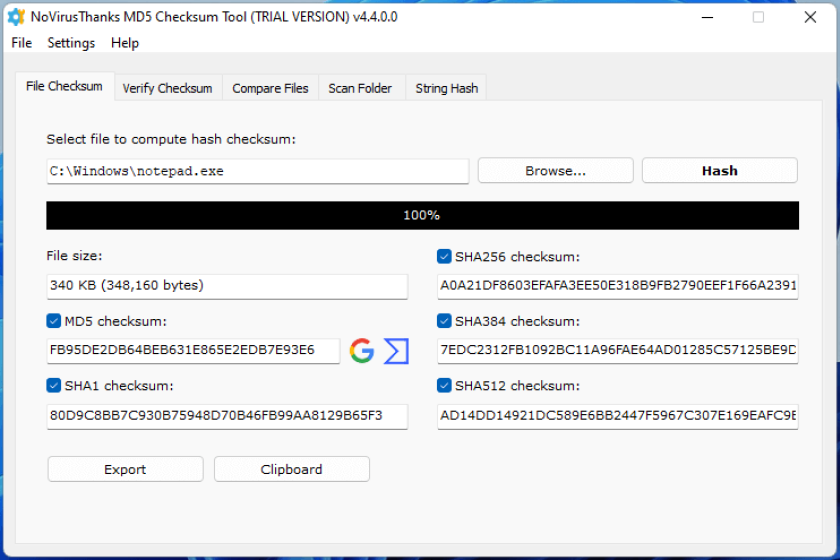
Task: Click the file path input field
Action: point(258,171)
